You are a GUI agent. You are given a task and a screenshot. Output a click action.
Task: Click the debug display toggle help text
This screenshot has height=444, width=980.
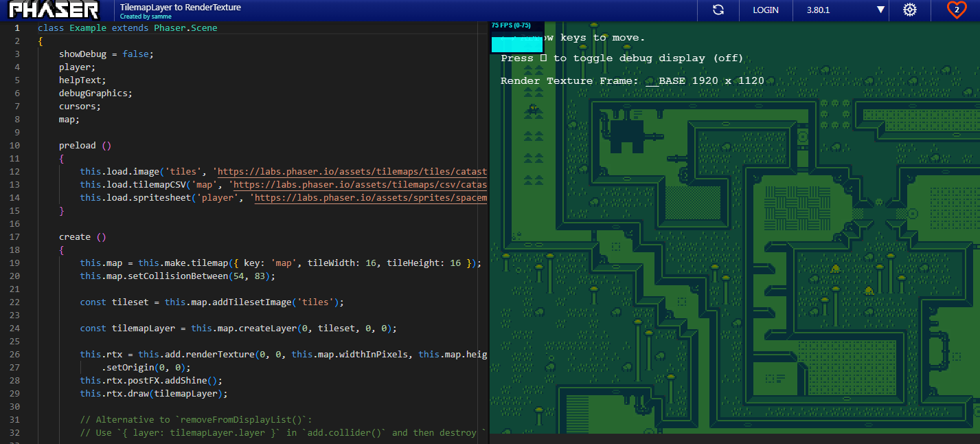(x=622, y=58)
